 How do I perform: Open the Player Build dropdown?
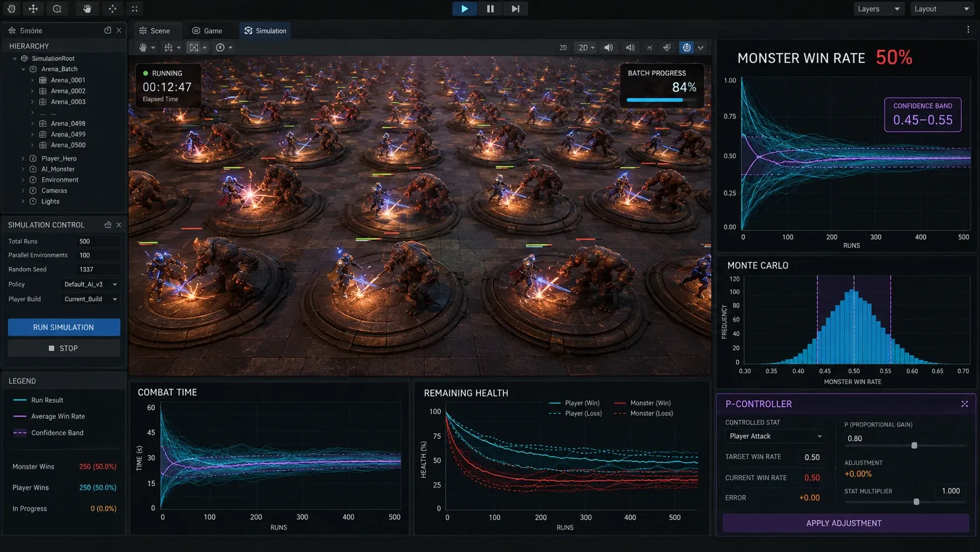91,299
